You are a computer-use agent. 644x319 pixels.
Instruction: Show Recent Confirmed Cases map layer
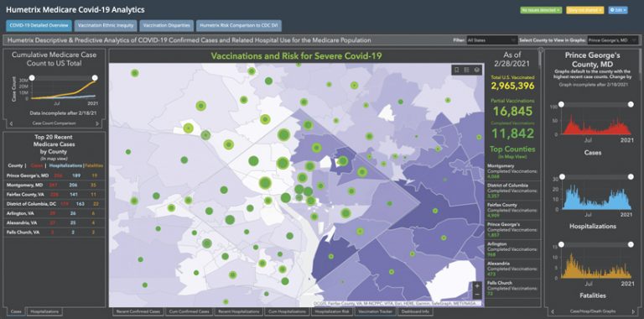(x=138, y=311)
